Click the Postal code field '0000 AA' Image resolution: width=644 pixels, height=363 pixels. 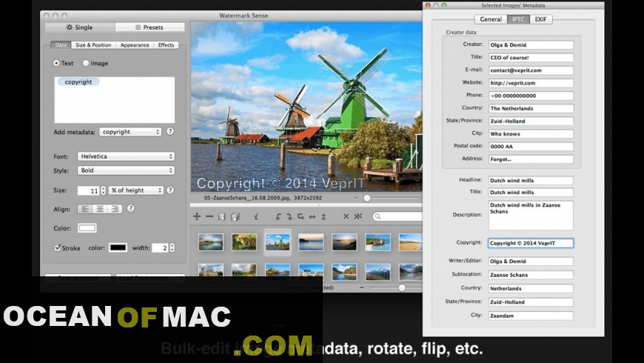(x=531, y=147)
